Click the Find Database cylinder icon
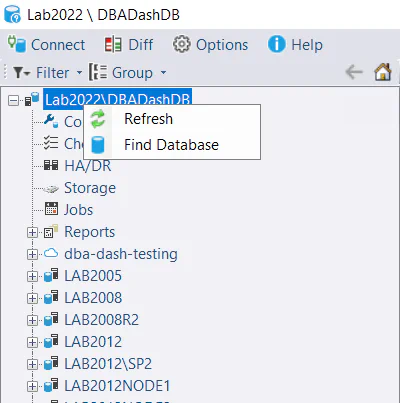Screen dimensions: 400x403 pos(98,145)
